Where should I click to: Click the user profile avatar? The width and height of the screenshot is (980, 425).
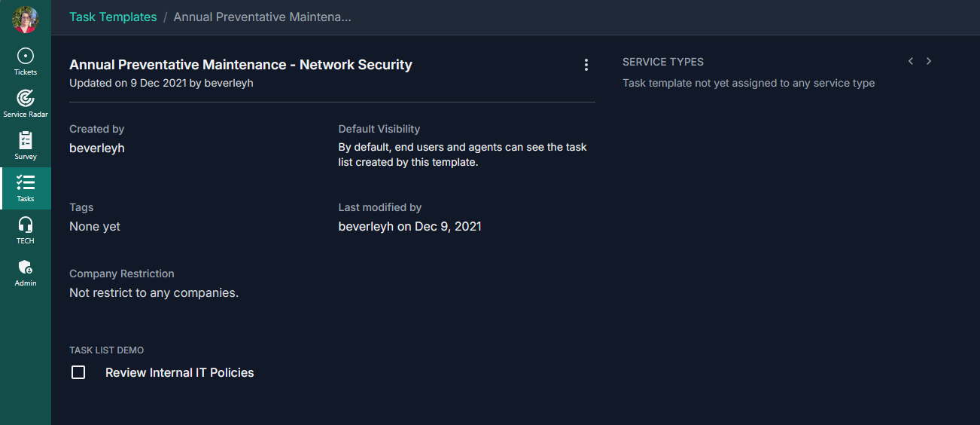click(x=26, y=19)
